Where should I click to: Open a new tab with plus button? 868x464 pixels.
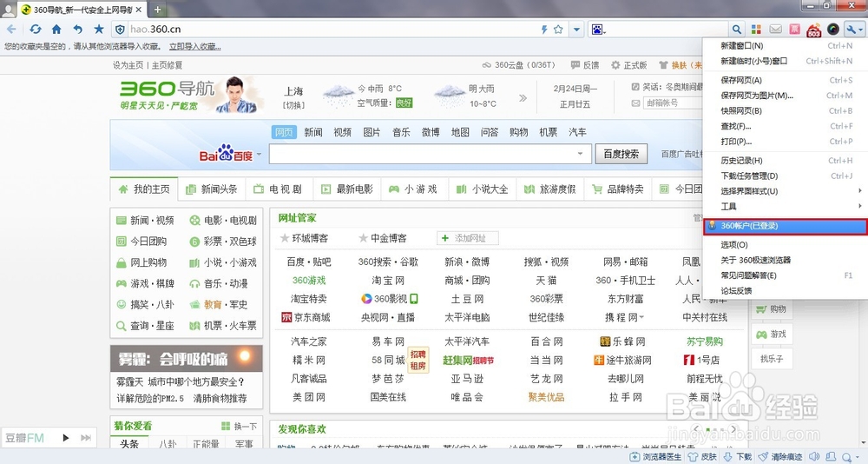157,10
